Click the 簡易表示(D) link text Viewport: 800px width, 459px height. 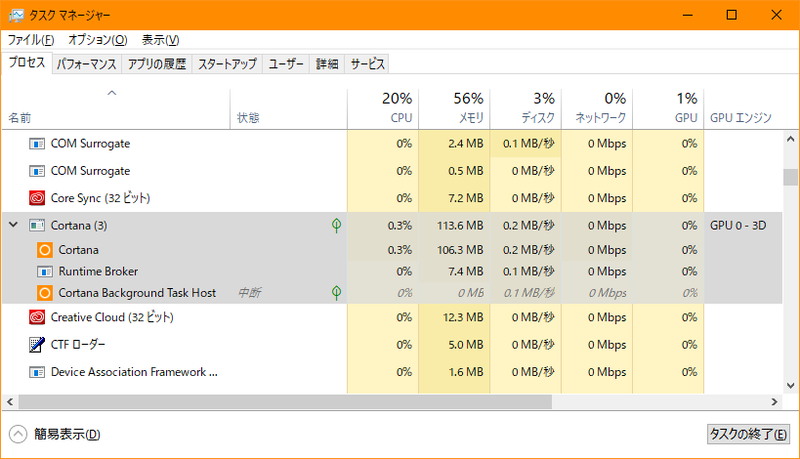(67, 435)
